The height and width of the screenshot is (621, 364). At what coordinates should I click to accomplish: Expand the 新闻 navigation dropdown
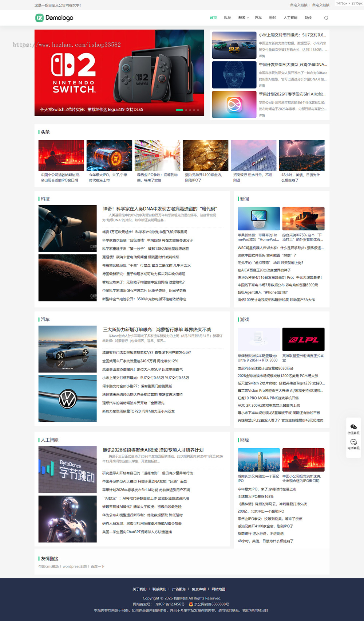(x=244, y=18)
